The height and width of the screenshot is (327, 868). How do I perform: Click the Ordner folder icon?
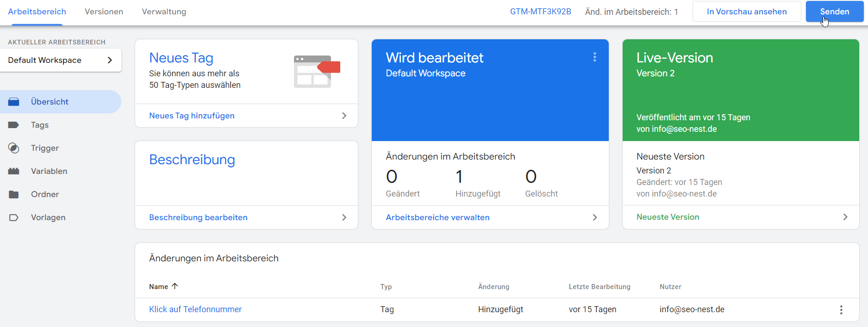click(14, 194)
